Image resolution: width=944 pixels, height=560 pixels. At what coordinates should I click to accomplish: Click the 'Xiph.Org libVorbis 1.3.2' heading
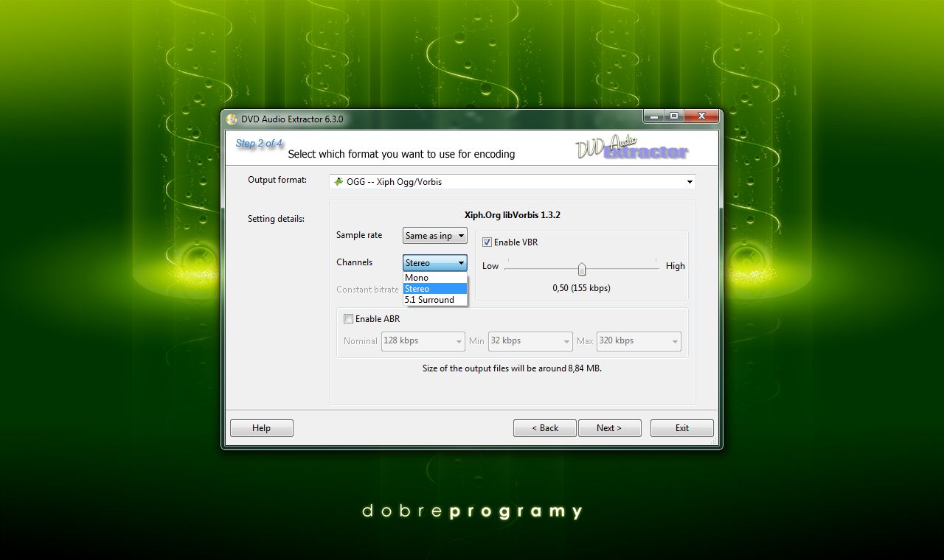click(x=513, y=215)
